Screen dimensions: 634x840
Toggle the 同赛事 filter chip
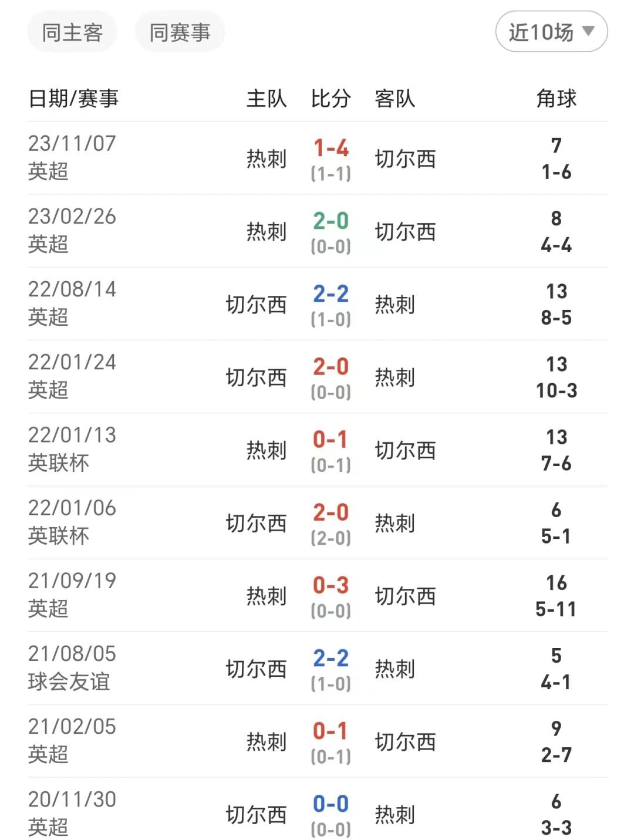click(180, 32)
